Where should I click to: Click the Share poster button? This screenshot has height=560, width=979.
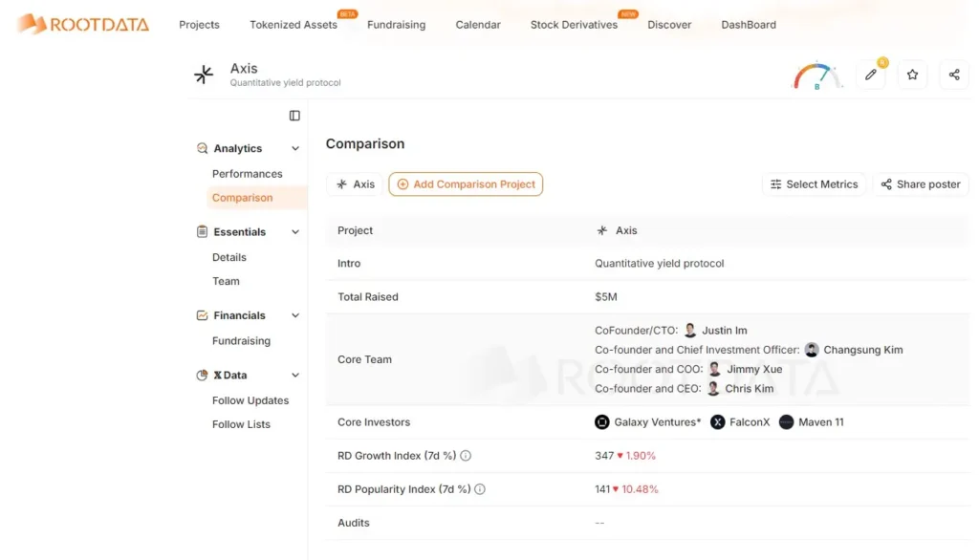[921, 184]
